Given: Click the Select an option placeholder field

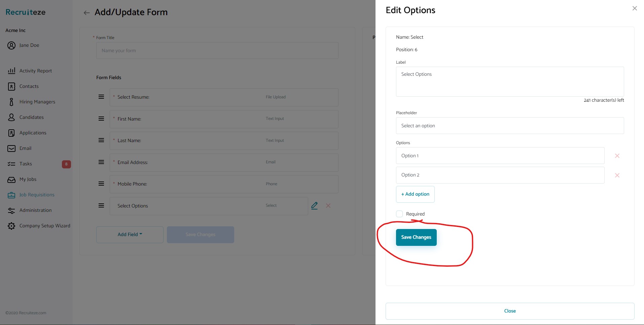Looking at the screenshot, I should pyautogui.click(x=509, y=126).
